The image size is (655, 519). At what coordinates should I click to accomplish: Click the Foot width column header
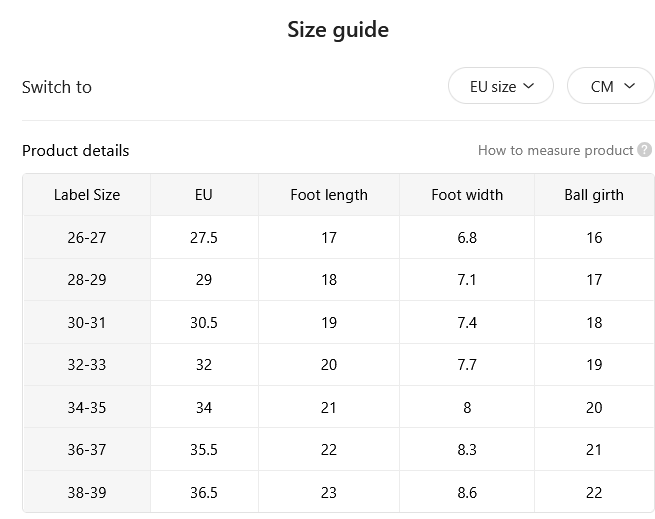[467, 195]
